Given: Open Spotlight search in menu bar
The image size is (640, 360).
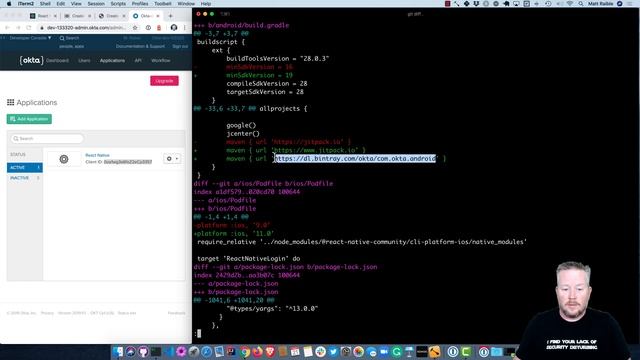Looking at the screenshot, I should coord(580,4).
